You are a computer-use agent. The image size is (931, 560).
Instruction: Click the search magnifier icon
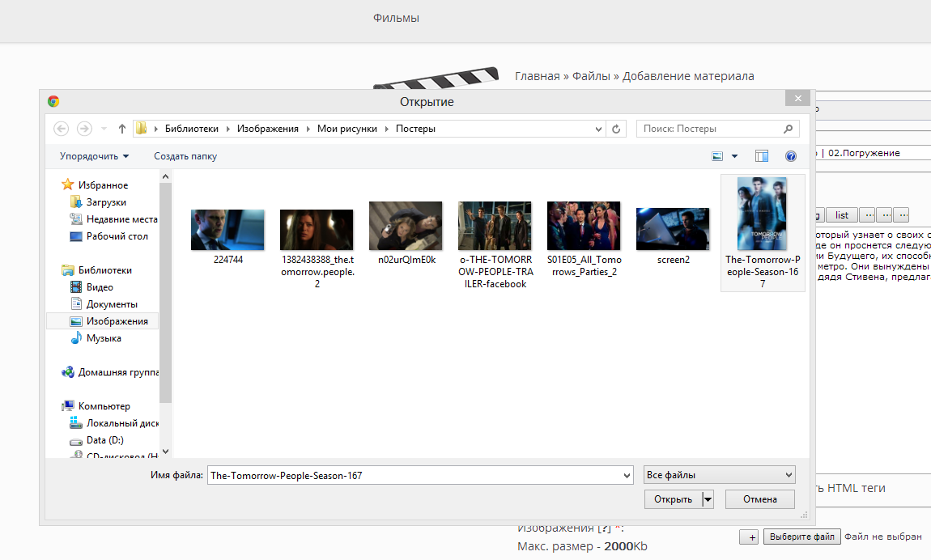pos(789,129)
